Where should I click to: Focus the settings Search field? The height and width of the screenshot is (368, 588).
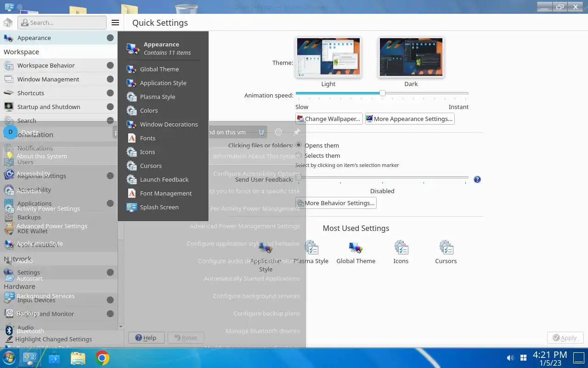tap(62, 23)
